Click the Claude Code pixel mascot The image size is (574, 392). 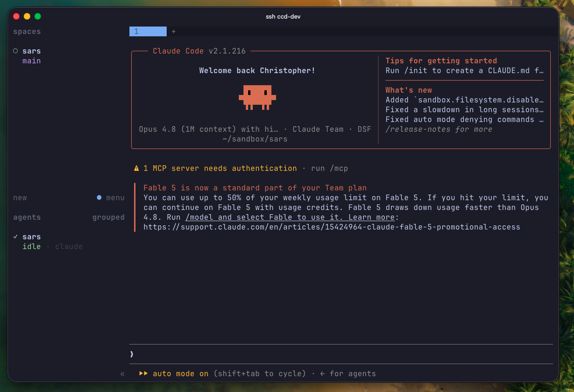(257, 97)
